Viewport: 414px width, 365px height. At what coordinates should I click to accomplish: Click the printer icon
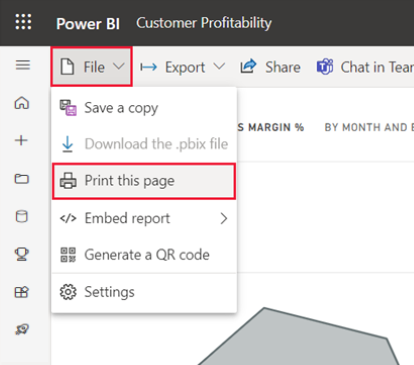coord(68,181)
